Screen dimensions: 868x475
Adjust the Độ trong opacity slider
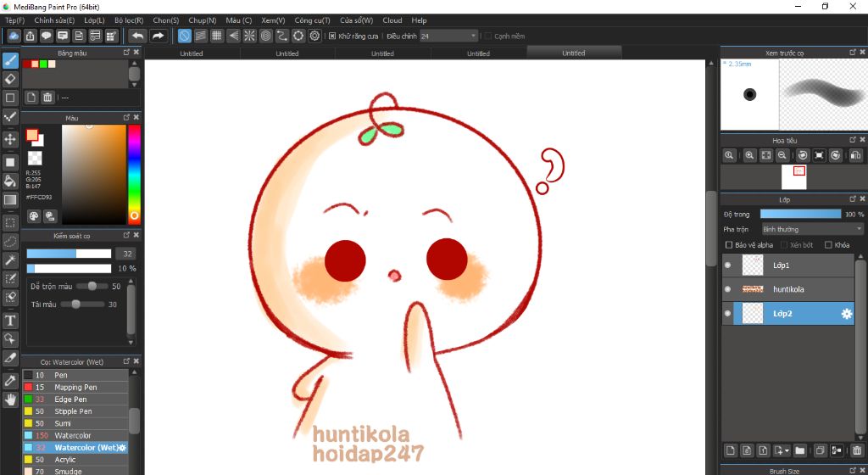click(800, 214)
